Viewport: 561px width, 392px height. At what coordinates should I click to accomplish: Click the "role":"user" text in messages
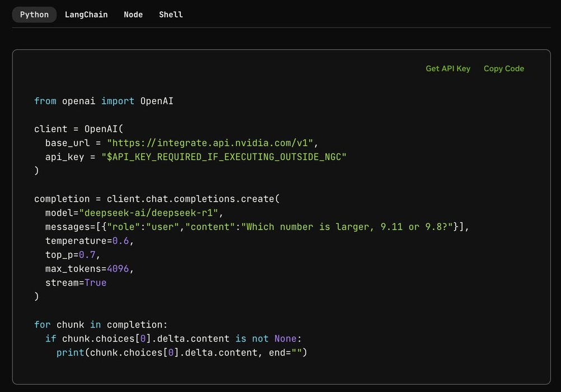[x=143, y=227]
